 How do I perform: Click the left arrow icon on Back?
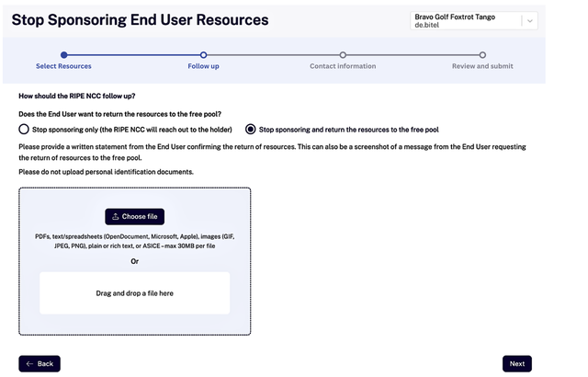pos(29,363)
